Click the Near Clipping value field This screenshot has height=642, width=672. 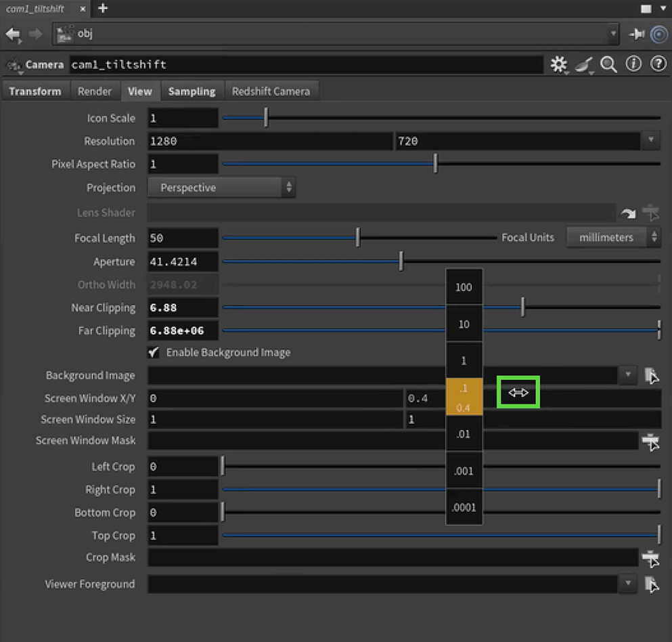(x=183, y=307)
